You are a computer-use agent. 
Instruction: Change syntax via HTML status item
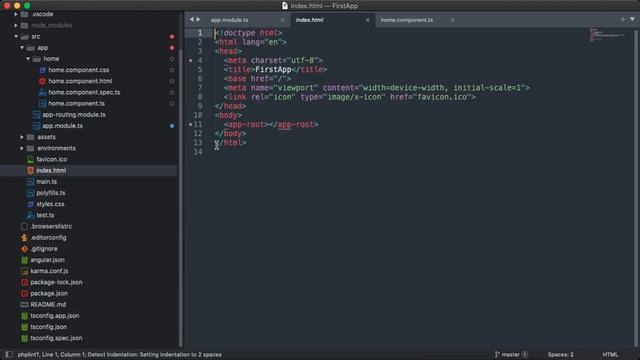[x=610, y=355]
